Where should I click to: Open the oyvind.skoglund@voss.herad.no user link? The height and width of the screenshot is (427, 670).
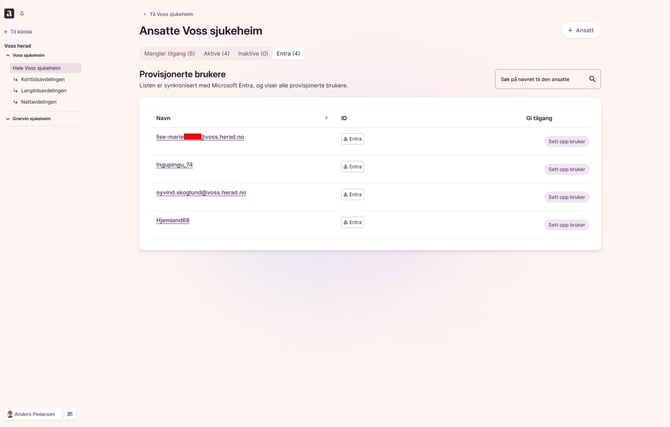point(201,192)
